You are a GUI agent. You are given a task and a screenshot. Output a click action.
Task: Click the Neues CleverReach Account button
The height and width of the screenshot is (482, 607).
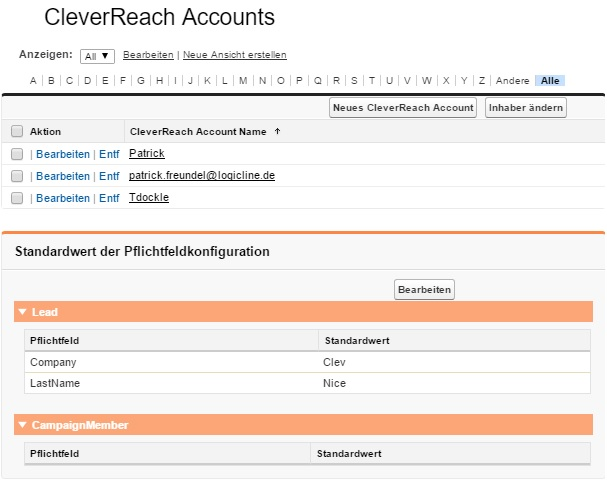(x=403, y=108)
